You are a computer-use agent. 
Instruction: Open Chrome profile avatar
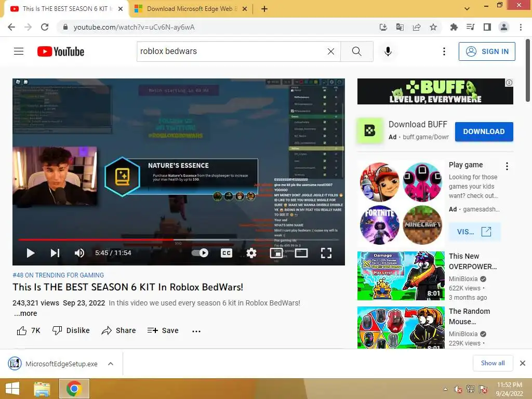coord(504,27)
